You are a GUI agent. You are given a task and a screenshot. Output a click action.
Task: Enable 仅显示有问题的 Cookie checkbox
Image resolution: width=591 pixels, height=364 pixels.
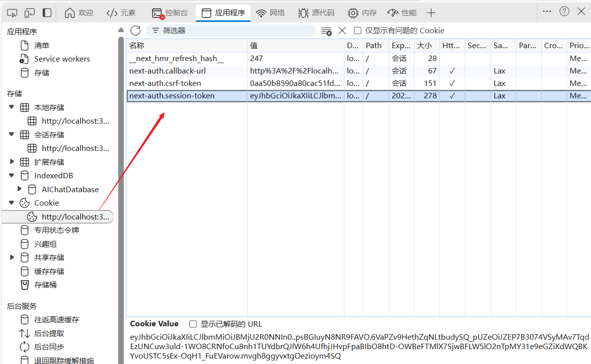coord(357,30)
